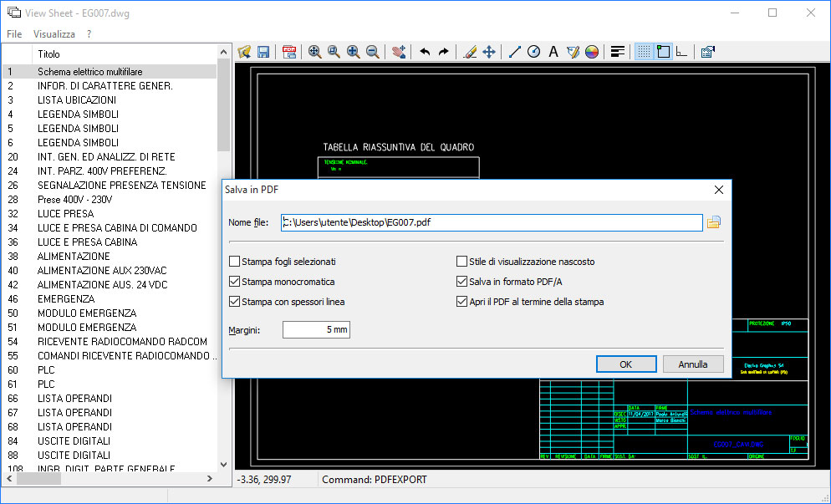The width and height of the screenshot is (831, 504).
Task: Cancel the dialog with Annulla
Action: tap(693, 364)
